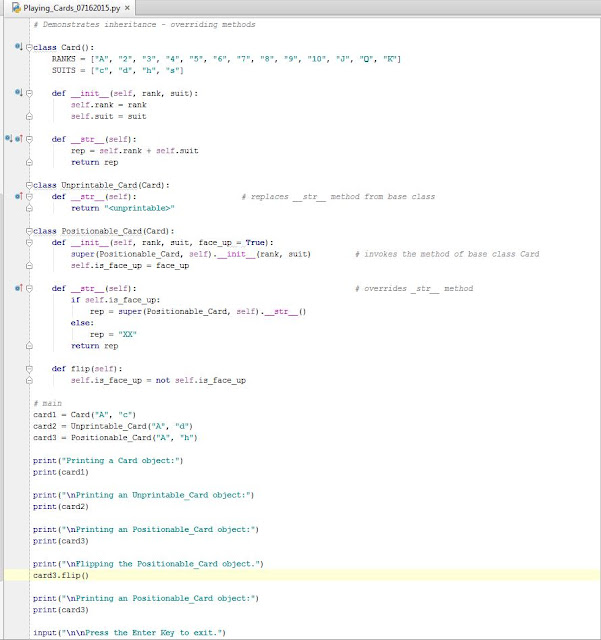
Task: Click fold end marker at return "<unprintable>" line
Action: 29,208
